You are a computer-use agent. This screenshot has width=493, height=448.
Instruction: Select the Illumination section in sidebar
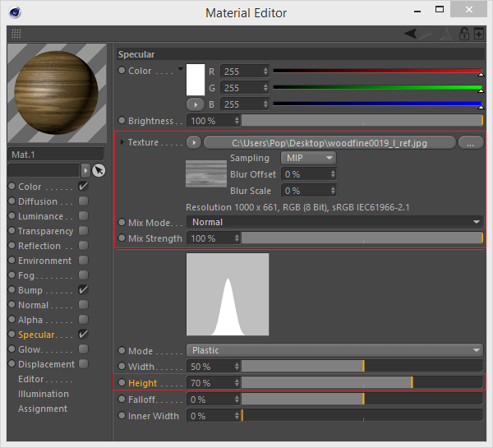pyautogui.click(x=44, y=394)
